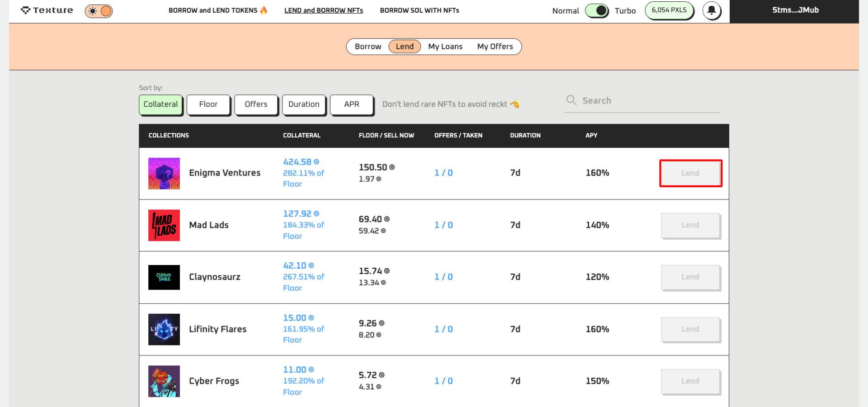
Task: Click the Cyber Frogs collection name
Action: click(x=214, y=381)
